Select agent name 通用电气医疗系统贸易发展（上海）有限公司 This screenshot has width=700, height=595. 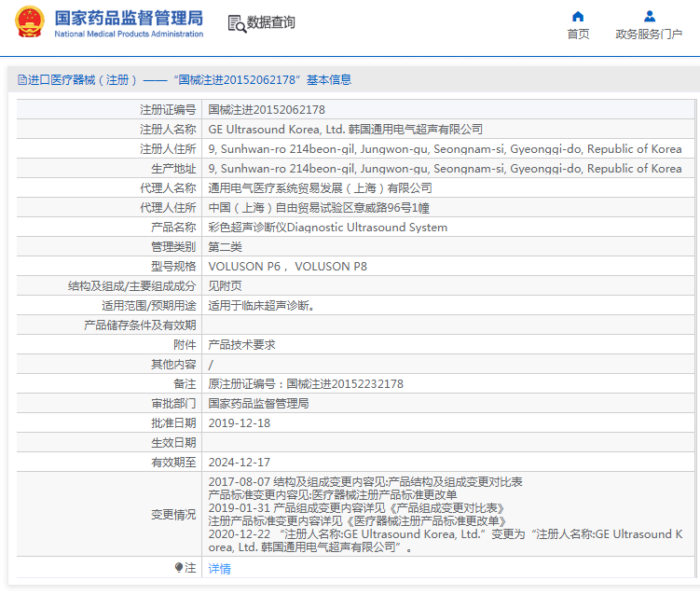(320, 188)
